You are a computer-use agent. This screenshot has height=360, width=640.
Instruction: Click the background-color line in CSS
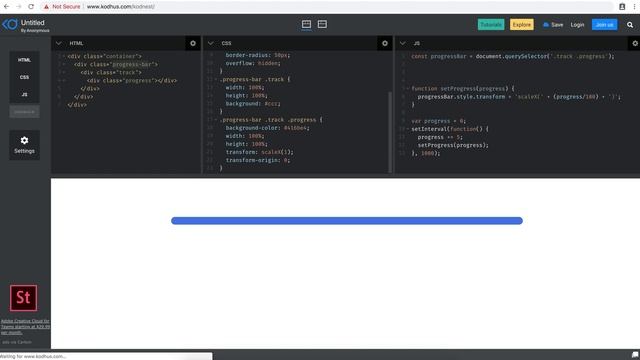coord(267,128)
